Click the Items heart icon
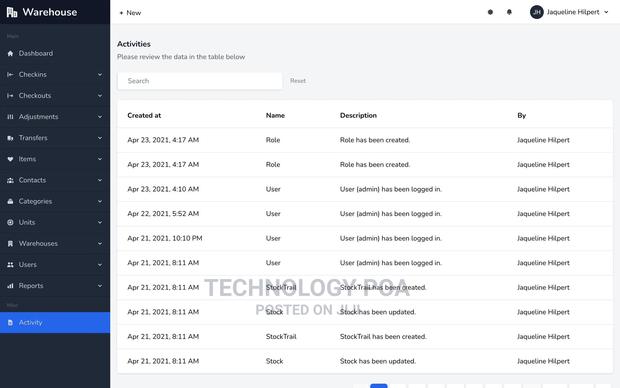The width and height of the screenshot is (620, 388). (10, 159)
